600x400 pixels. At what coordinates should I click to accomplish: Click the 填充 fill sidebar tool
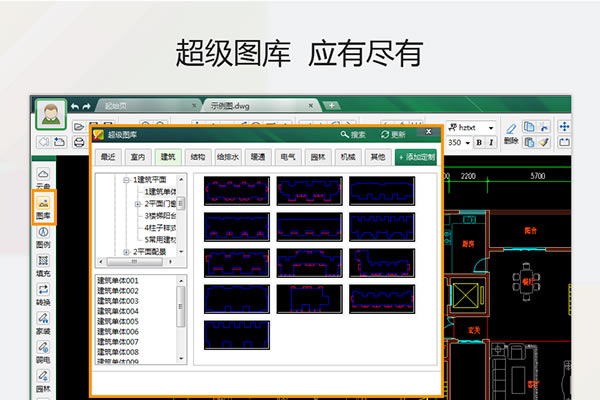click(x=43, y=265)
